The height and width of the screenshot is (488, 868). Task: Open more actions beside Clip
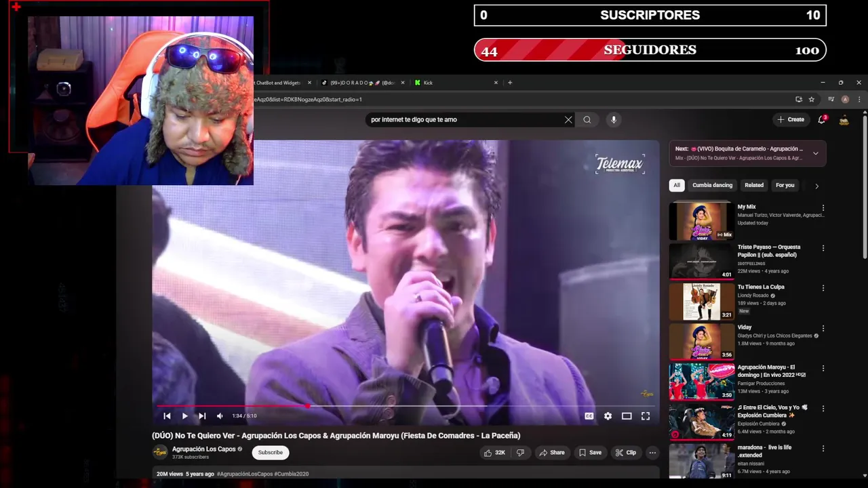(x=652, y=453)
